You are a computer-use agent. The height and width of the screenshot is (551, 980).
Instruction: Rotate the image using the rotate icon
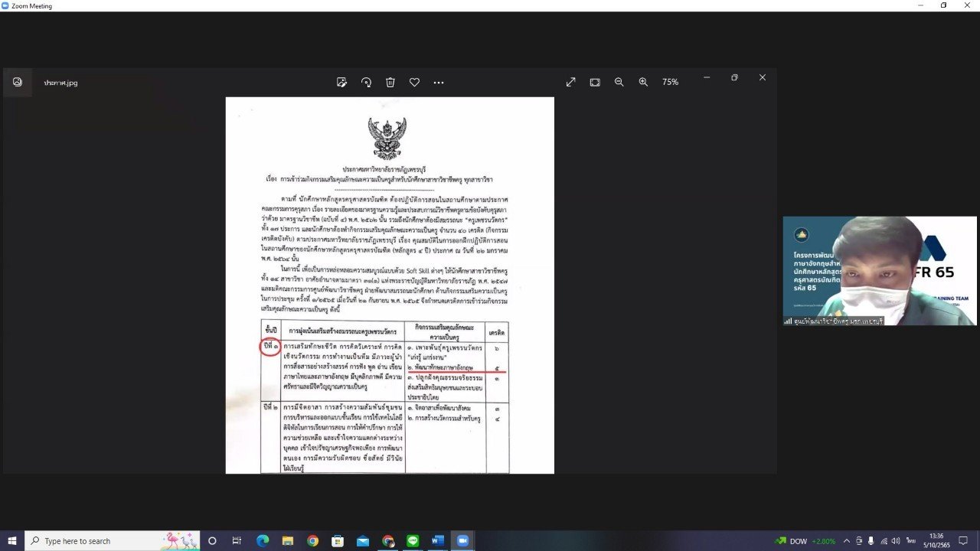(x=366, y=82)
